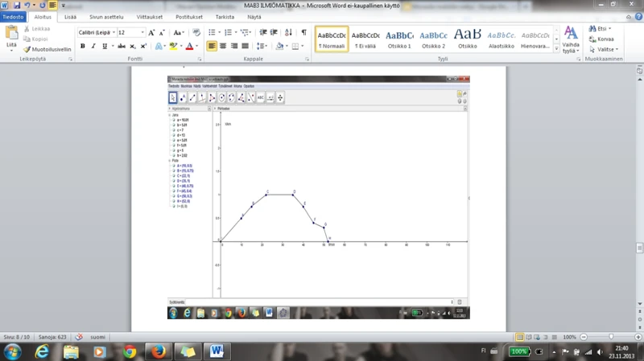This screenshot has width=644, height=361.
Task: Open Firefox from the Windows taskbar
Action: coord(159,351)
